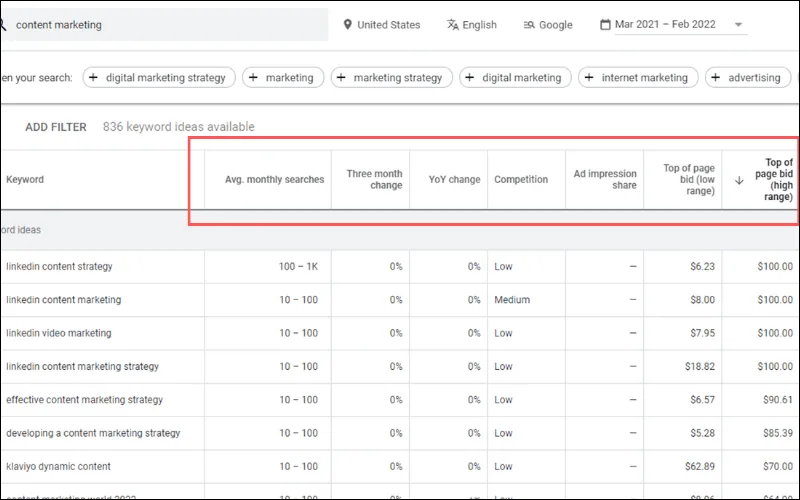Change the United States location setting
Viewport: 800px width, 500px height.
click(382, 24)
